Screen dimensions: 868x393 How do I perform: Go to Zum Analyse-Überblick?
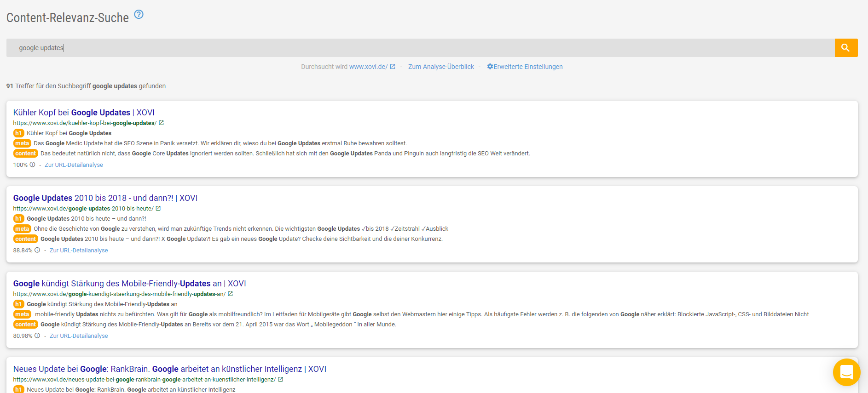coord(441,67)
